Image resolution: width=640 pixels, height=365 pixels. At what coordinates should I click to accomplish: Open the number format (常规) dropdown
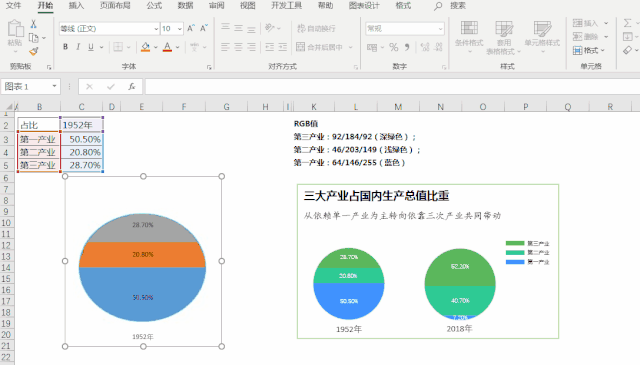440,29
